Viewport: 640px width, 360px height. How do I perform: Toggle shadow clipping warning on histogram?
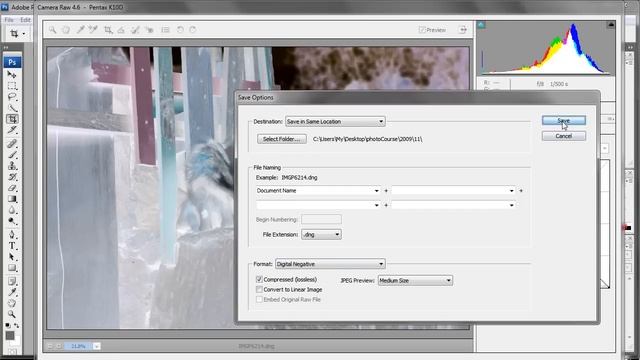click(481, 25)
